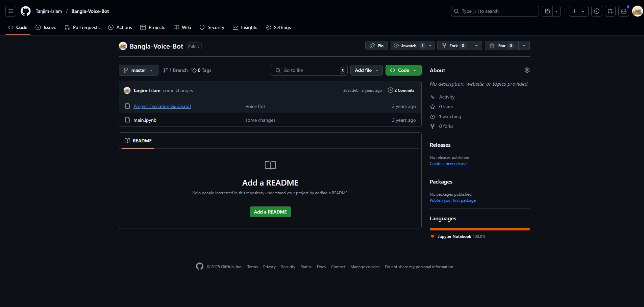The height and width of the screenshot is (307, 644).
Task: Open the hamburger navigation menu
Action: [11, 11]
